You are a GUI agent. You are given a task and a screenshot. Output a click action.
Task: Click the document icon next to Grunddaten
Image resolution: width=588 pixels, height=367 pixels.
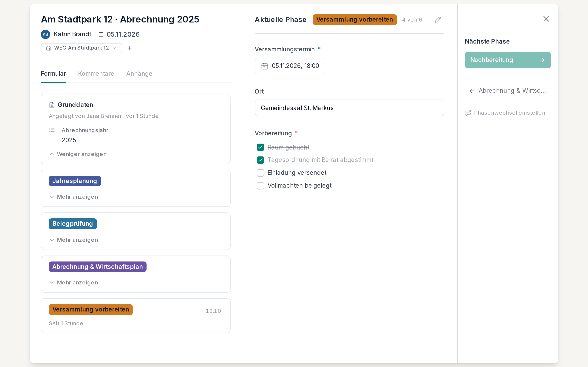pos(52,105)
